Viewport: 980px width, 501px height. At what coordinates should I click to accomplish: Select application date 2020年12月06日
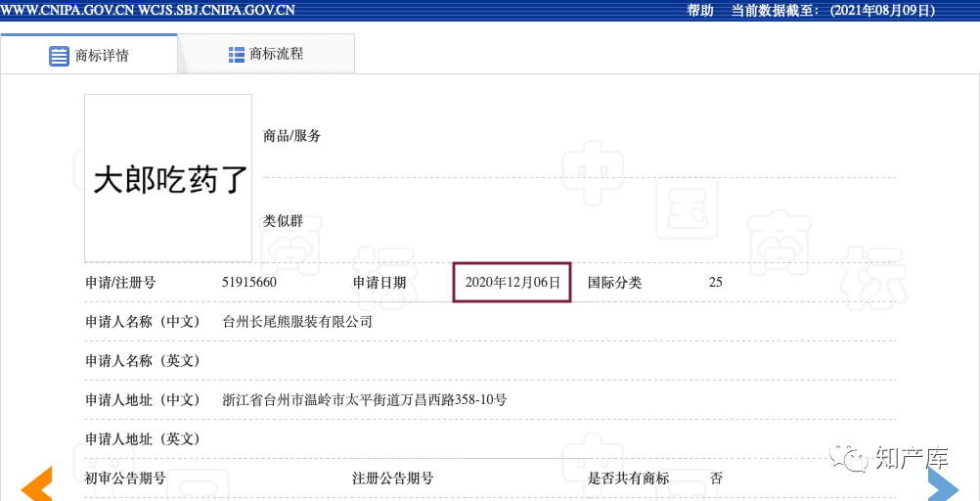512,282
